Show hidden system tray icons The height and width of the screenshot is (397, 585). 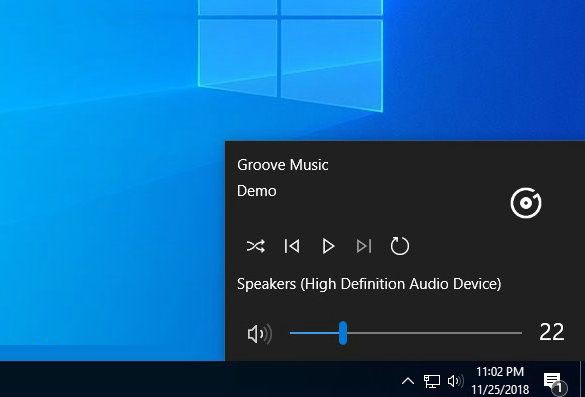click(408, 381)
